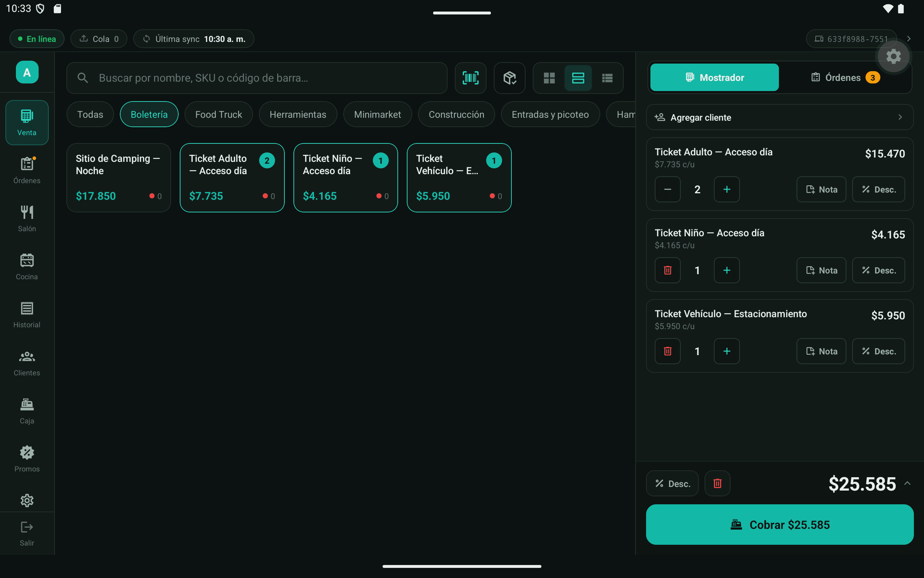This screenshot has height=578, width=924.
Task: Switch to the Órdenes tab with the 3 badge
Action: pos(845,78)
